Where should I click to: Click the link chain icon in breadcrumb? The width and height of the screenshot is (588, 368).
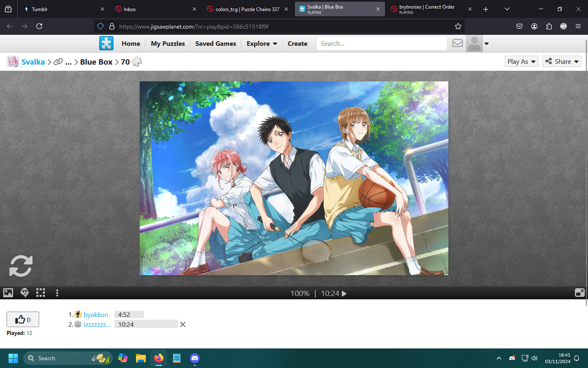point(58,62)
